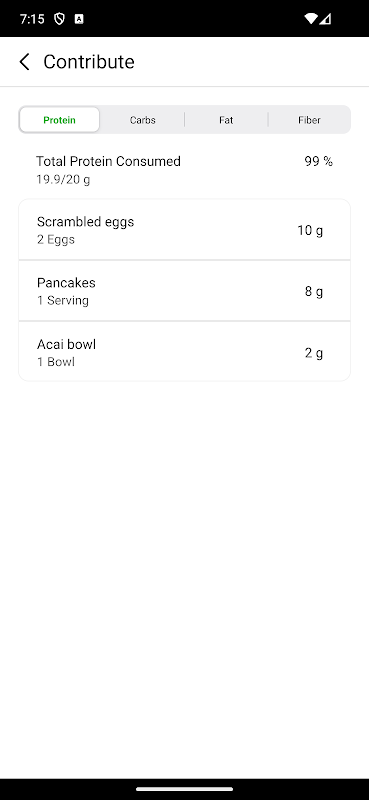Tap the bottom navigation gesture handle
This screenshot has height=800, width=369.
[x=184, y=789]
